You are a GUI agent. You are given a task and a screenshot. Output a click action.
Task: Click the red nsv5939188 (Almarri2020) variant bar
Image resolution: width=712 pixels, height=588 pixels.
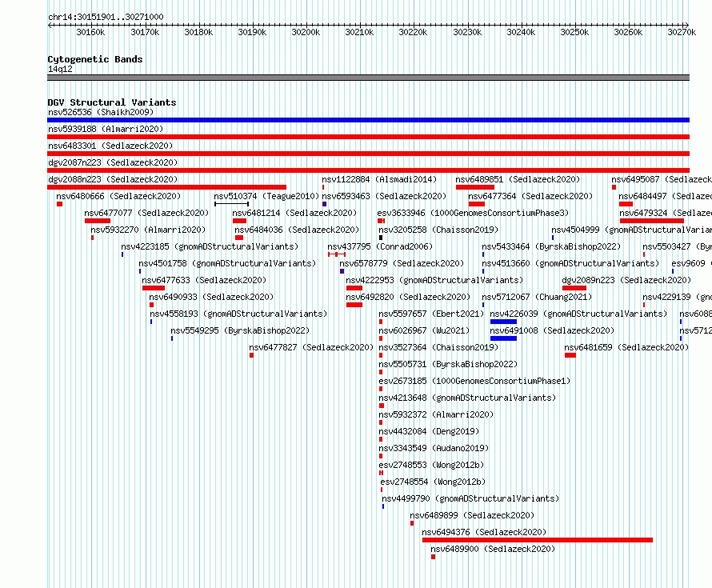tap(368, 137)
